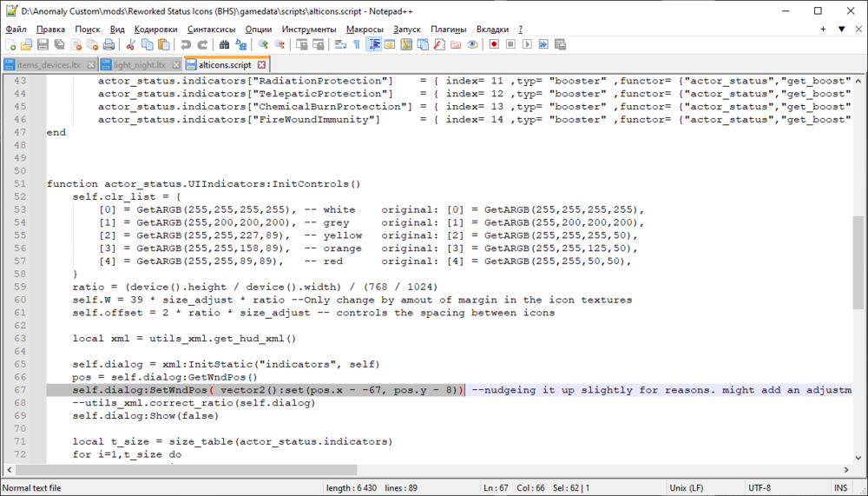Image resolution: width=868 pixels, height=496 pixels.
Task: Close the alticons.script tab
Action: (260, 65)
